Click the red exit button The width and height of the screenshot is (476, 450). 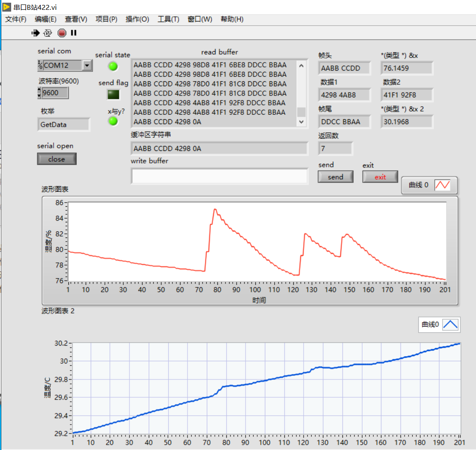point(380,177)
